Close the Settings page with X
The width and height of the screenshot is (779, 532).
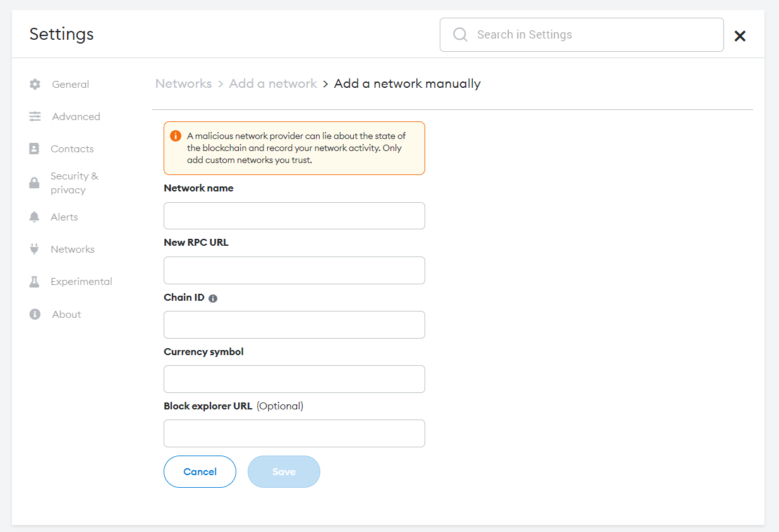tap(740, 36)
